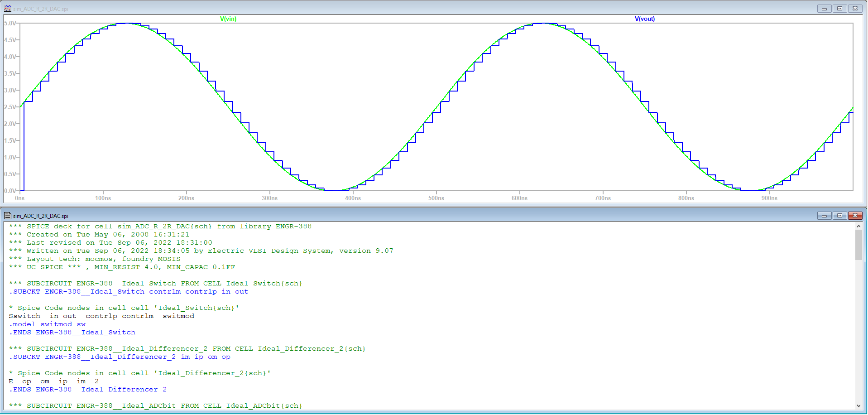Click the SUBCIRCUIT Ideal_ADCbit comment line
The width and height of the screenshot is (868, 415).
(155, 406)
